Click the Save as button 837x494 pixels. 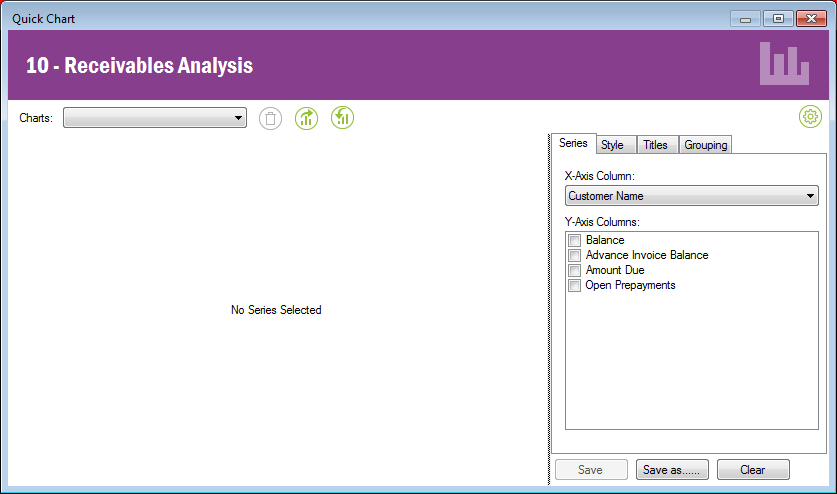672,470
